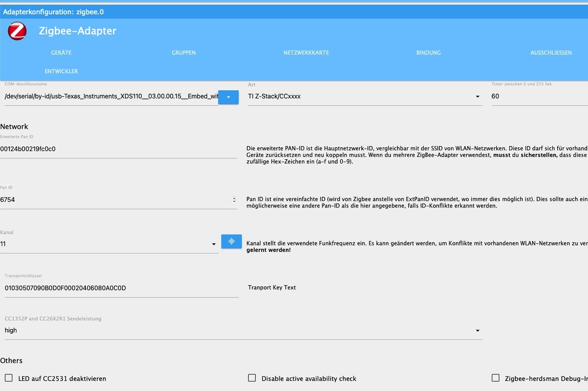Click the Tranport Key Text label

coord(272,288)
